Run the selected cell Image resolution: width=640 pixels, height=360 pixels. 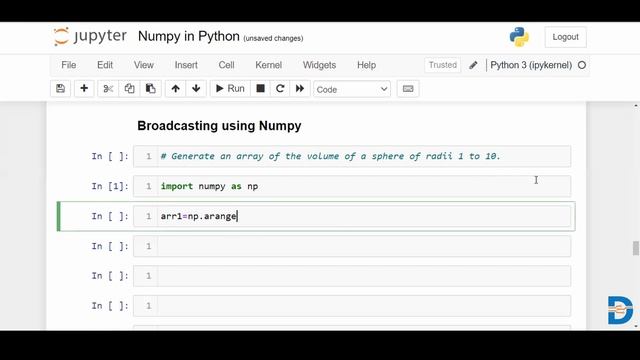point(230,89)
